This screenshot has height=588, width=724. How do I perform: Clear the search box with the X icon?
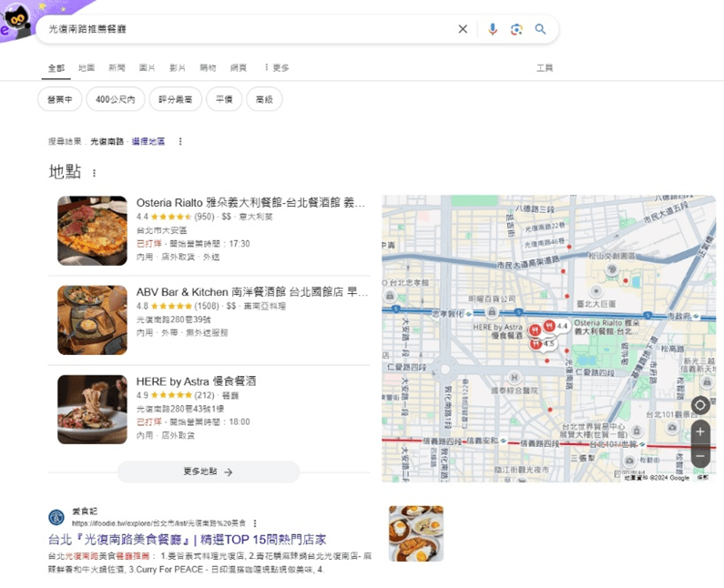(x=463, y=29)
